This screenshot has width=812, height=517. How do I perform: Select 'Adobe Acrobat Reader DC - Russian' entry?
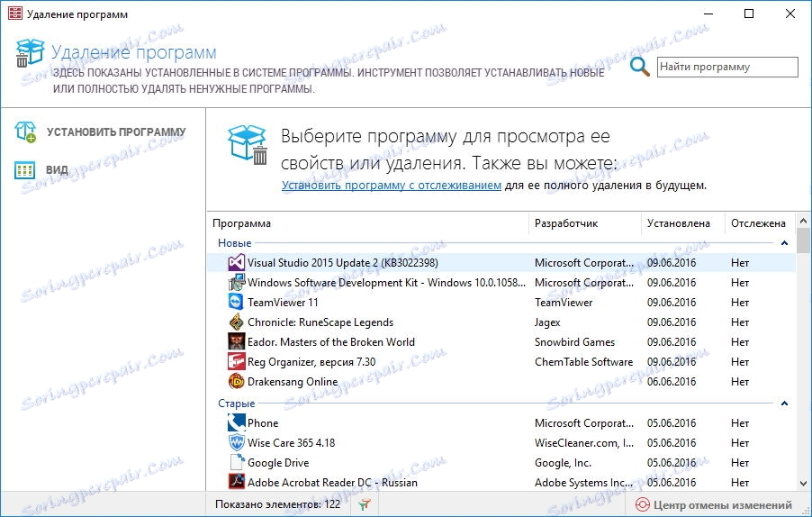pos(332,482)
